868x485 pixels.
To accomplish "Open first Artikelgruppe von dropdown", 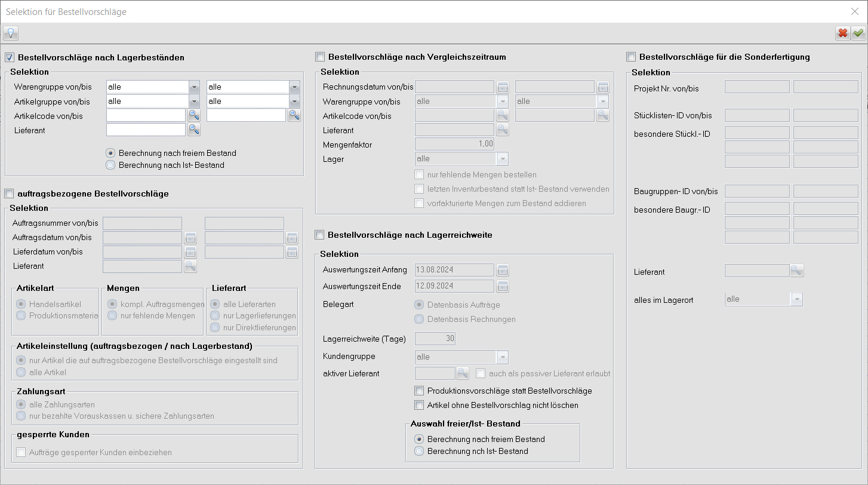I will tap(194, 102).
